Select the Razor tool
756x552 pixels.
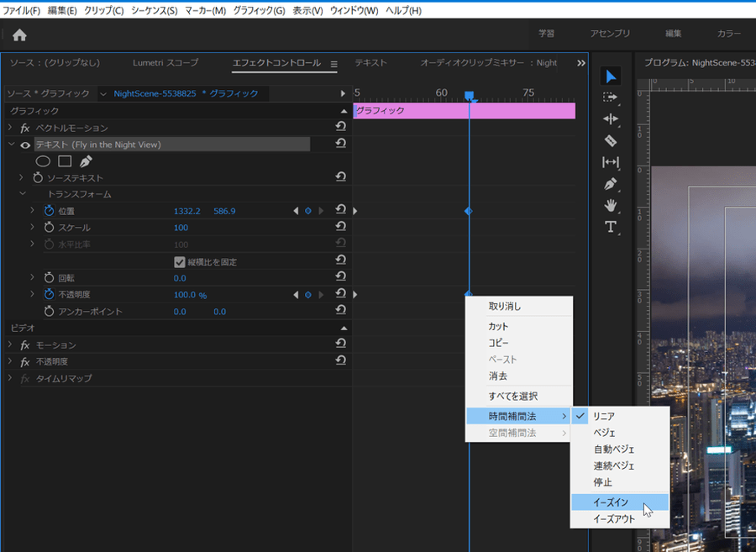tap(611, 140)
